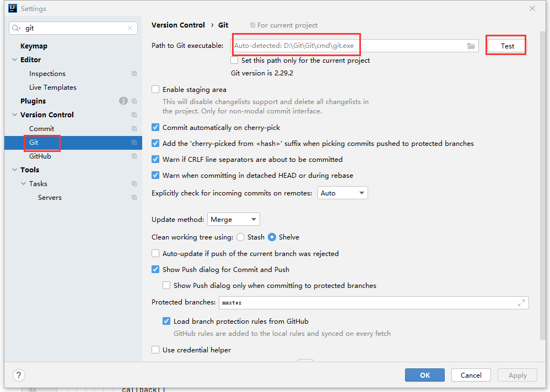550x392 pixels.
Task: Click the For current project indicator icon
Action: tap(252, 25)
